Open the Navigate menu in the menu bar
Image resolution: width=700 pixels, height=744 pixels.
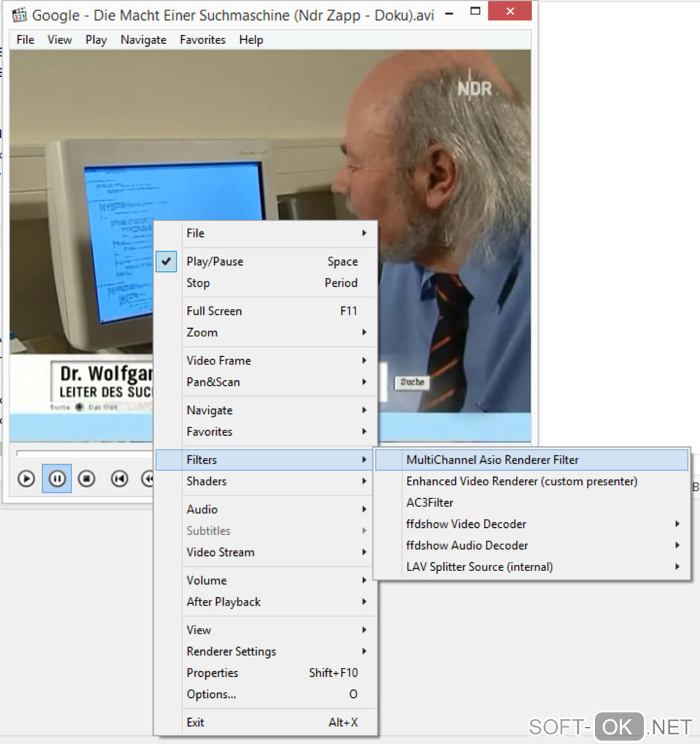coord(143,40)
